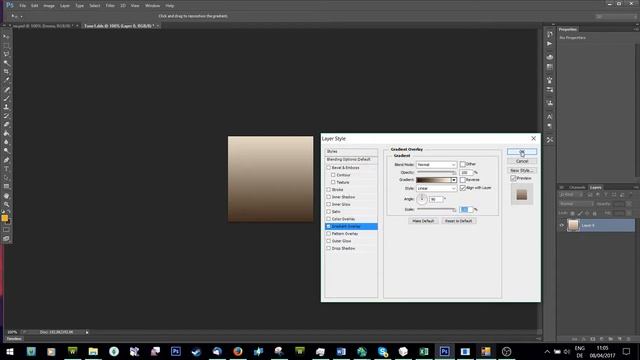Open the Window menu

pos(153,6)
